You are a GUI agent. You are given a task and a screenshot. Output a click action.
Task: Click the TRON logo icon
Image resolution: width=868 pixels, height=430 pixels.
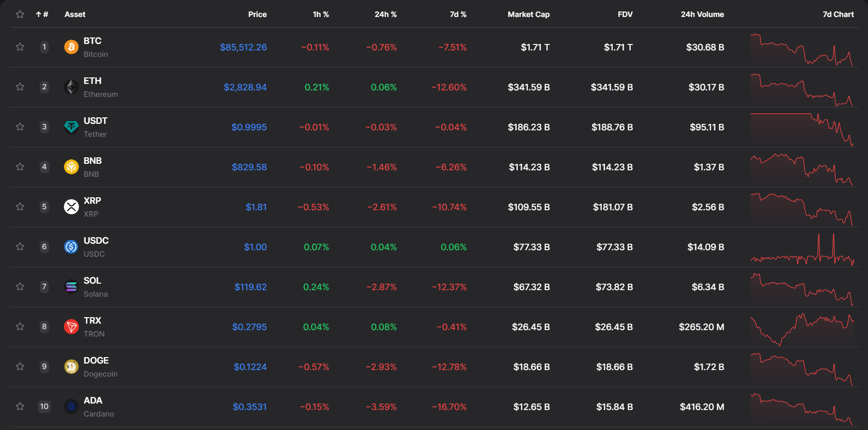71,327
